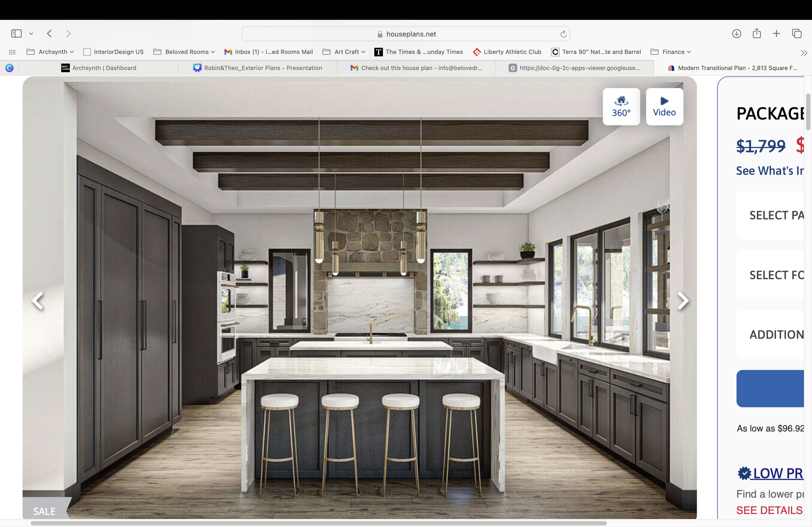Show the tab overview
Screen dimensions: 812x527
(797, 33)
